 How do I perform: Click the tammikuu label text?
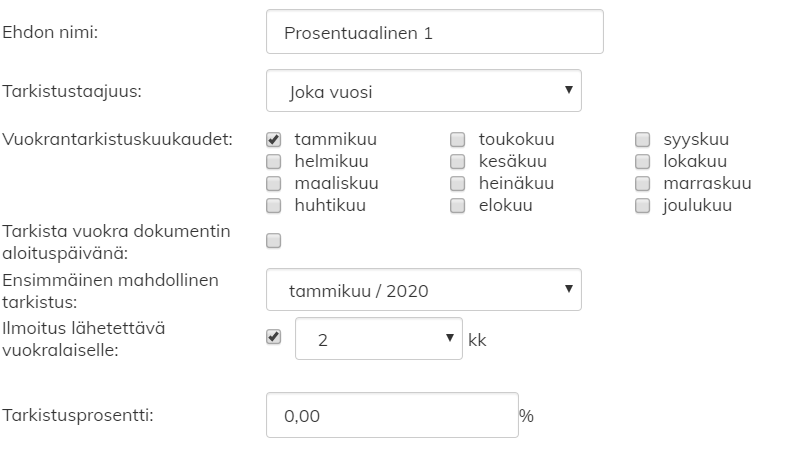coord(328,139)
